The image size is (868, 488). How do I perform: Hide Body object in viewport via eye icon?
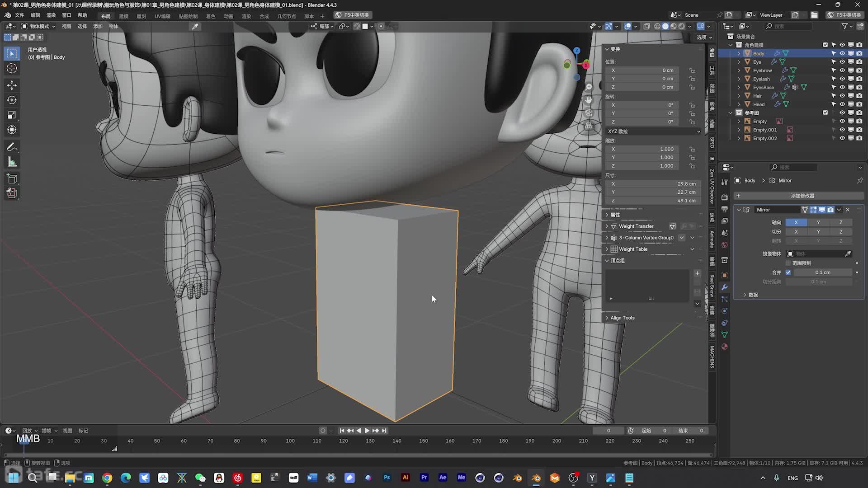click(x=842, y=53)
